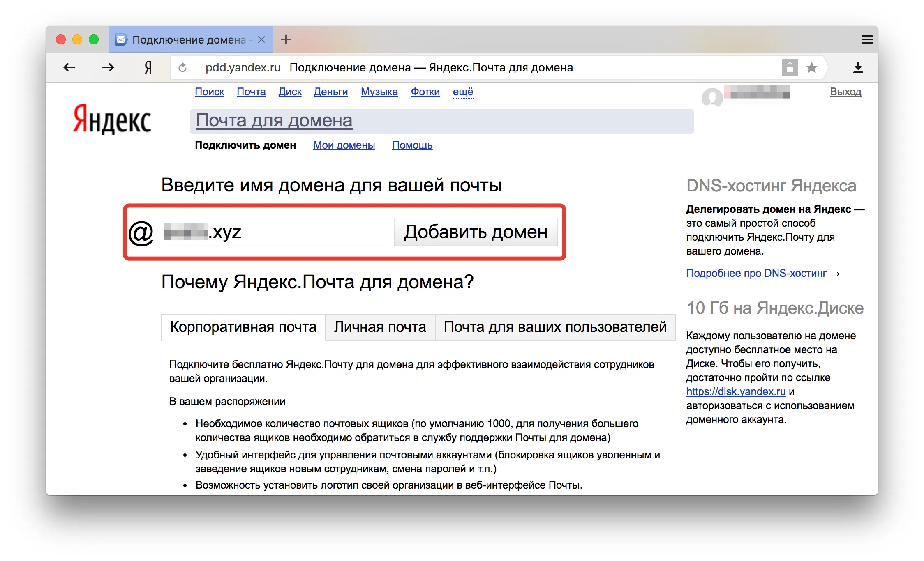Screen dimensions: 924x561
Task: Go back with the browser back arrow
Action: tap(69, 67)
